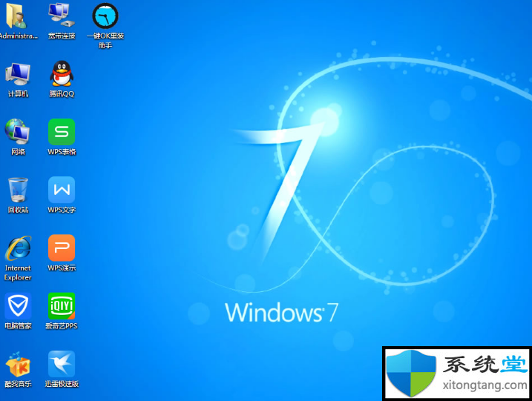Open Internet Explorer icon
The width and height of the screenshot is (532, 401).
(x=18, y=248)
